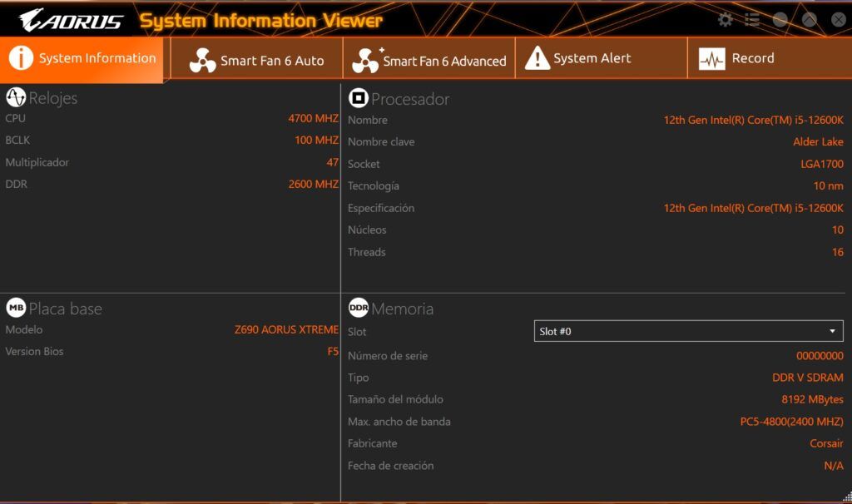Select the BCLK value 100 MHZ
The width and height of the screenshot is (852, 504).
click(316, 140)
